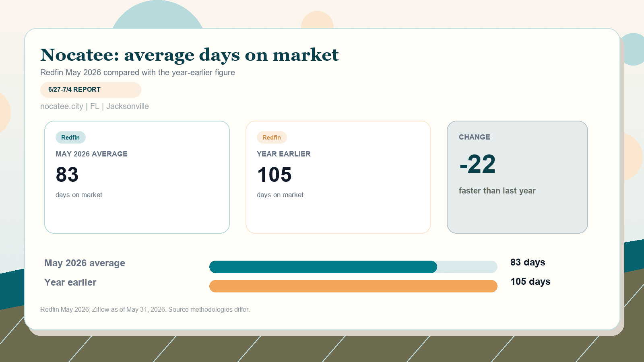Click 'days on market' under the 105 value

click(x=280, y=195)
